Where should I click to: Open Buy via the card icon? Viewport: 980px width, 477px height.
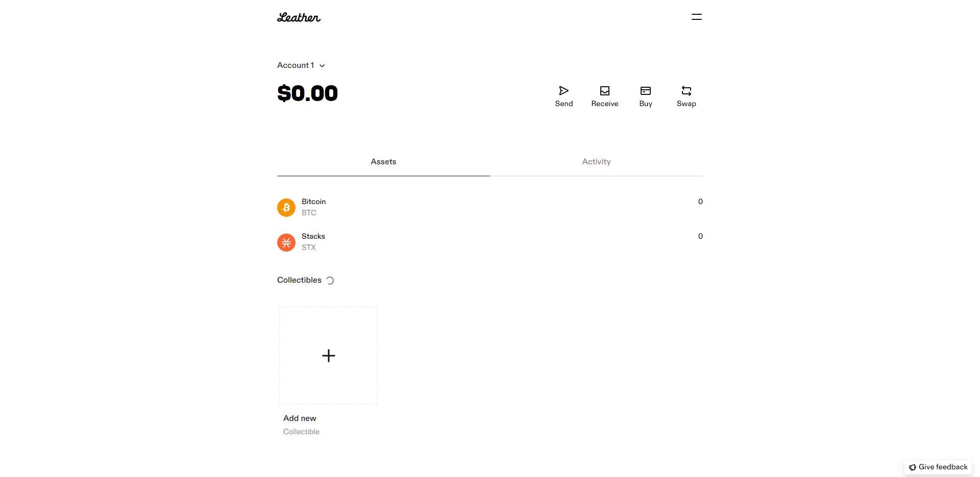(x=645, y=90)
